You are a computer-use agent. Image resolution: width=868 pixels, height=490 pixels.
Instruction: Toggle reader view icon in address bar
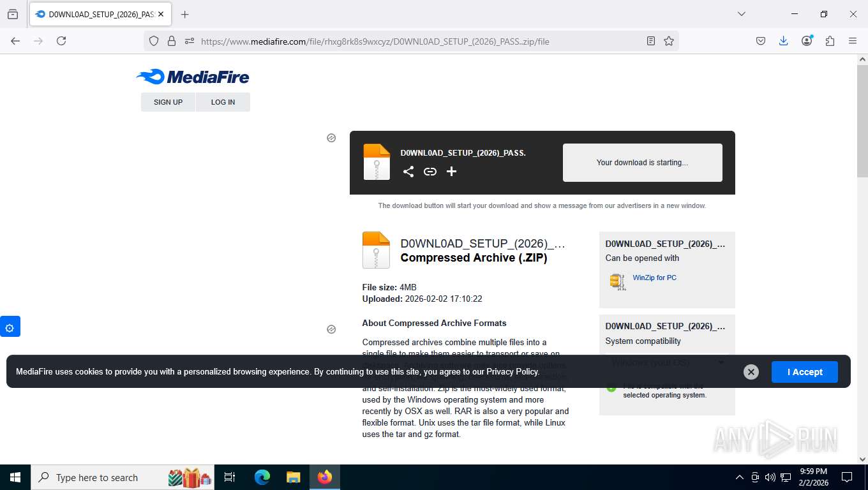(x=651, y=41)
